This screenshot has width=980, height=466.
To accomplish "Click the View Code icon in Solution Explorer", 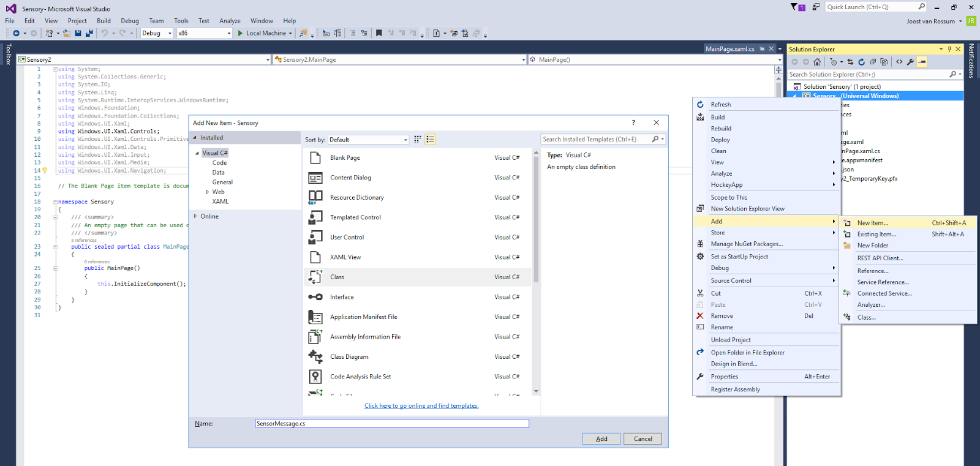I will click(899, 62).
